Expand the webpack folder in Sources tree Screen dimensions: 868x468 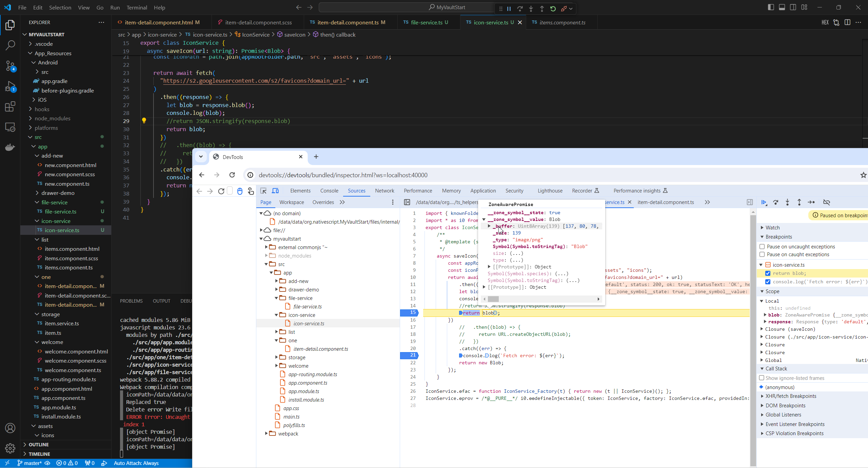(267, 434)
